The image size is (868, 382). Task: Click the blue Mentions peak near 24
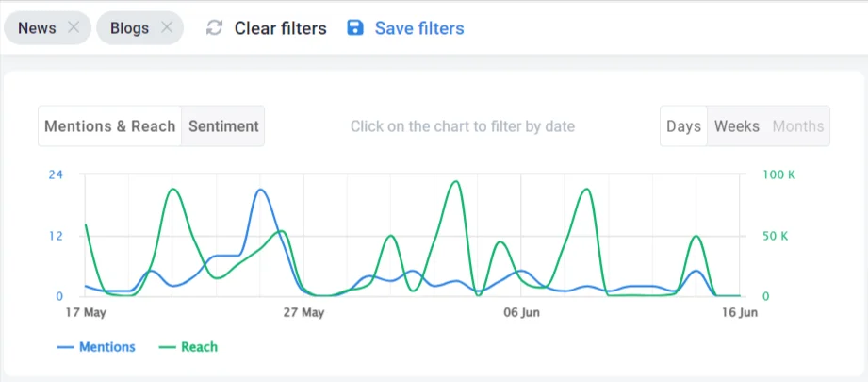point(261,191)
